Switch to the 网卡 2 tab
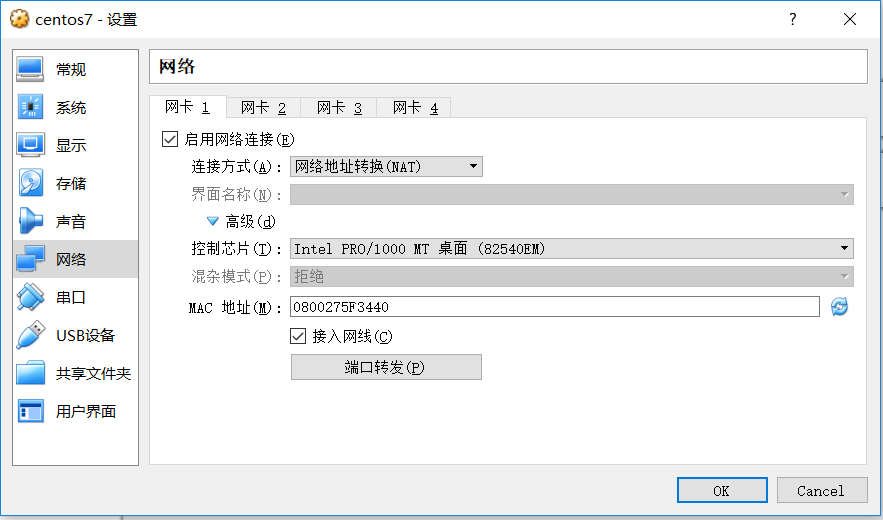The height and width of the screenshot is (520, 883). coord(264,108)
